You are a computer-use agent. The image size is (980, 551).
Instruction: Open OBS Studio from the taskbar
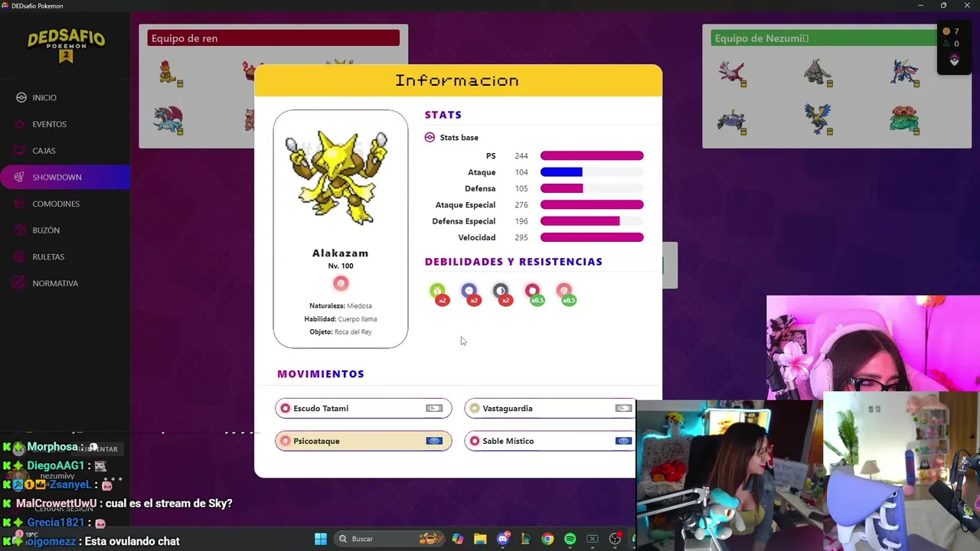coord(615,539)
